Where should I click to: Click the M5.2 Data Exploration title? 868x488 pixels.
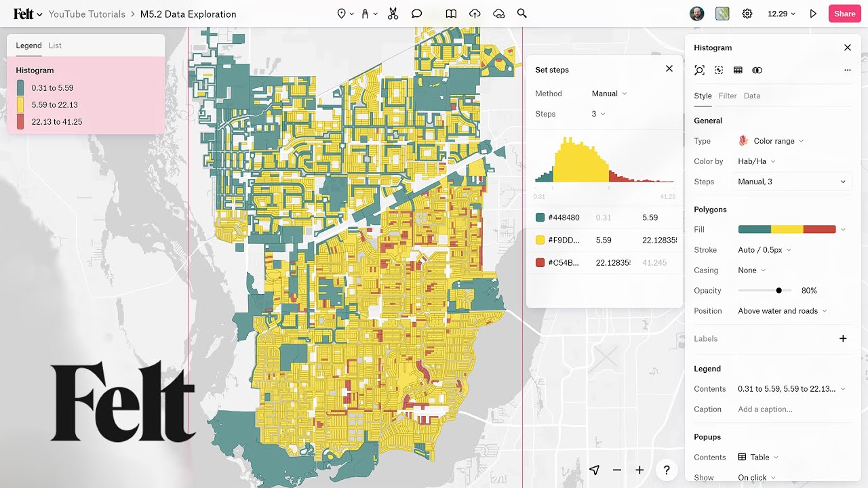click(188, 14)
